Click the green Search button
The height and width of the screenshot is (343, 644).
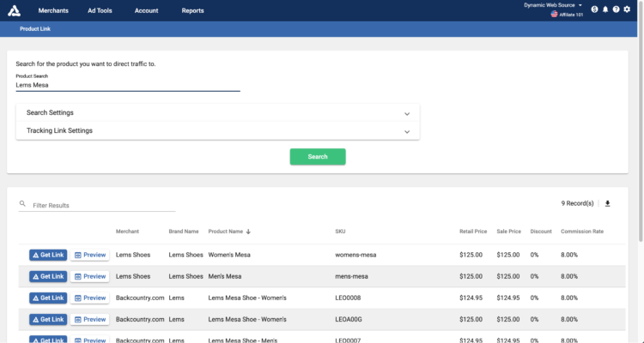318,157
